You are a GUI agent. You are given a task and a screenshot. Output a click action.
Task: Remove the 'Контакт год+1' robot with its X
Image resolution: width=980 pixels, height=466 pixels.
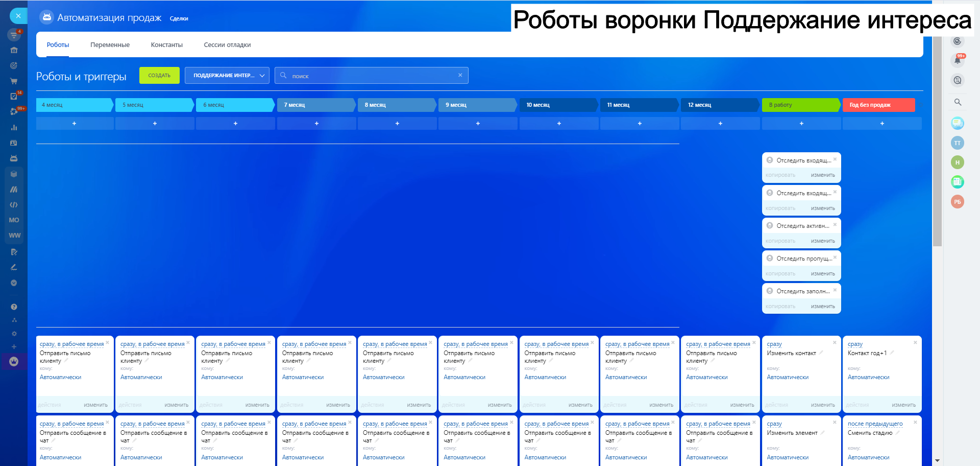[915, 342]
